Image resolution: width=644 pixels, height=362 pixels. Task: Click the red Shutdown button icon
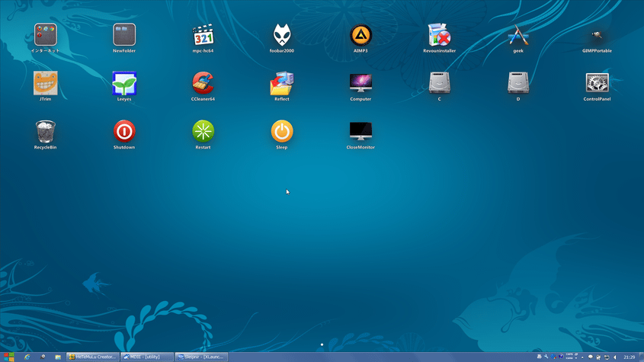(x=124, y=132)
